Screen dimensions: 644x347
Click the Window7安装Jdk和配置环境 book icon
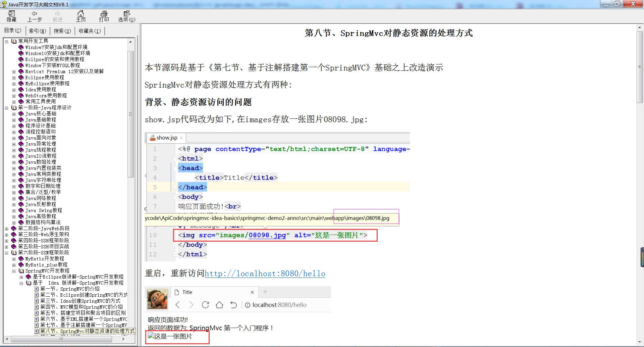tap(21, 47)
